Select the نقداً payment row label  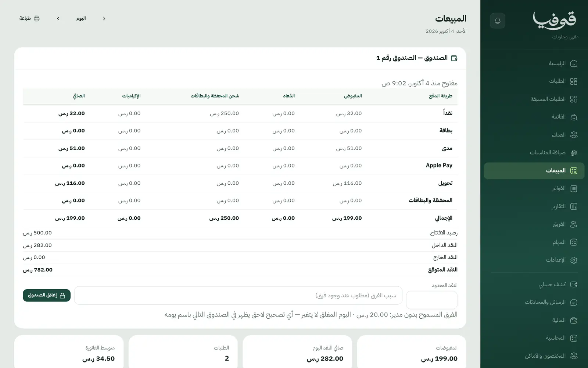pyautogui.click(x=448, y=113)
